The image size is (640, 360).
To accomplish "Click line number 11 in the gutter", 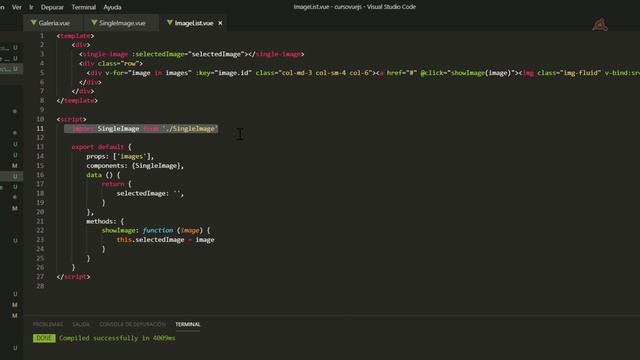I will click(x=40, y=129).
